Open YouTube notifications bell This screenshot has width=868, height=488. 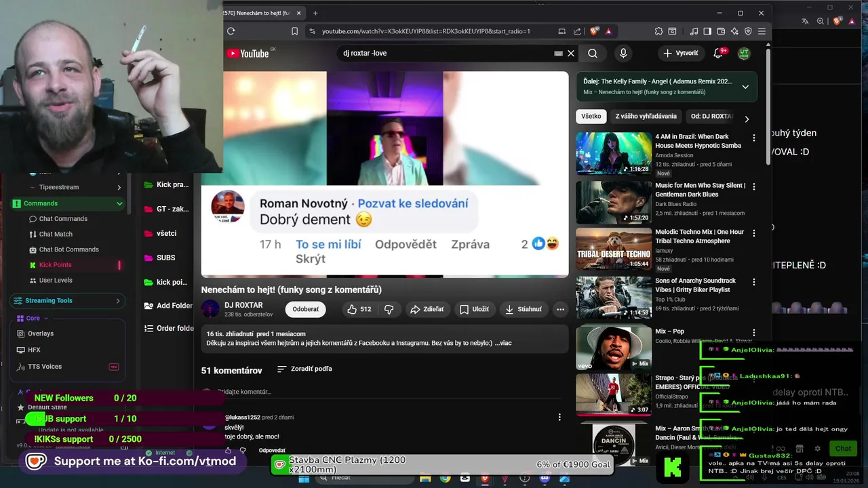click(718, 53)
